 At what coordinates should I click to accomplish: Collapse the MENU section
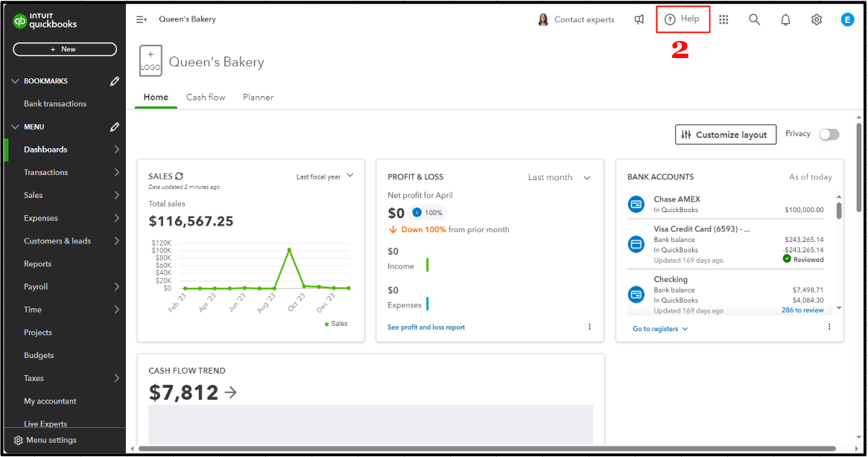tap(15, 127)
